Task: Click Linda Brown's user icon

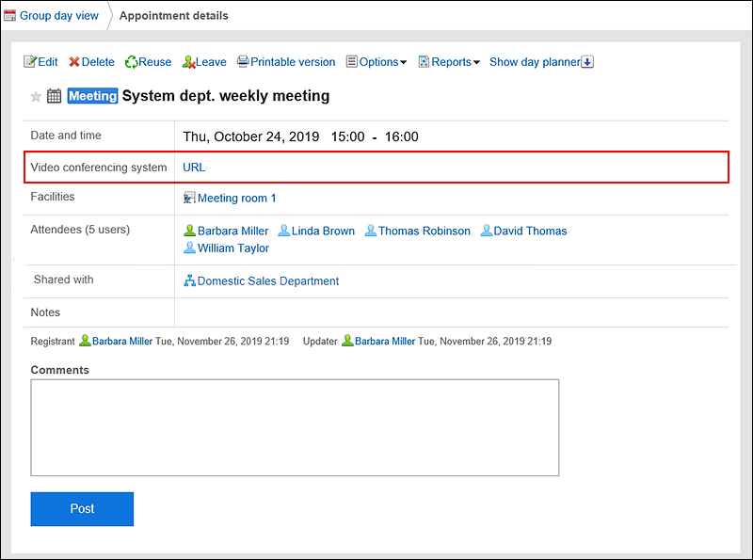Action: pyautogui.click(x=284, y=231)
